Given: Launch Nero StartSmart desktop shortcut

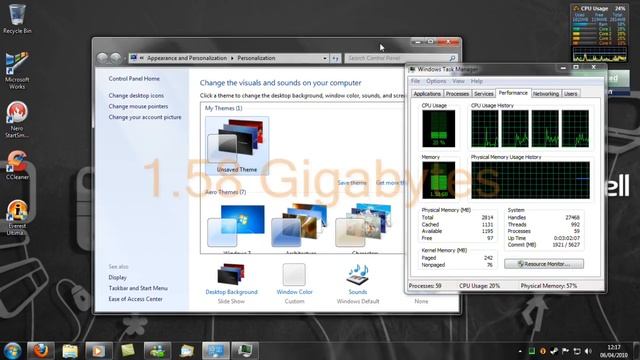Looking at the screenshot, I should pyautogui.click(x=17, y=120).
